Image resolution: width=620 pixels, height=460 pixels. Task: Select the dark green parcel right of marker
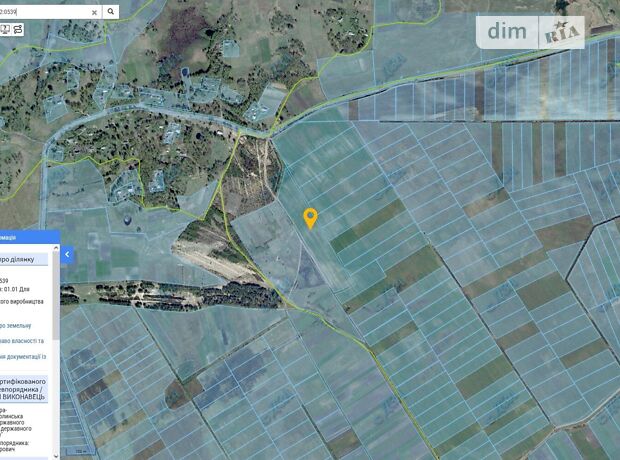point(369,227)
